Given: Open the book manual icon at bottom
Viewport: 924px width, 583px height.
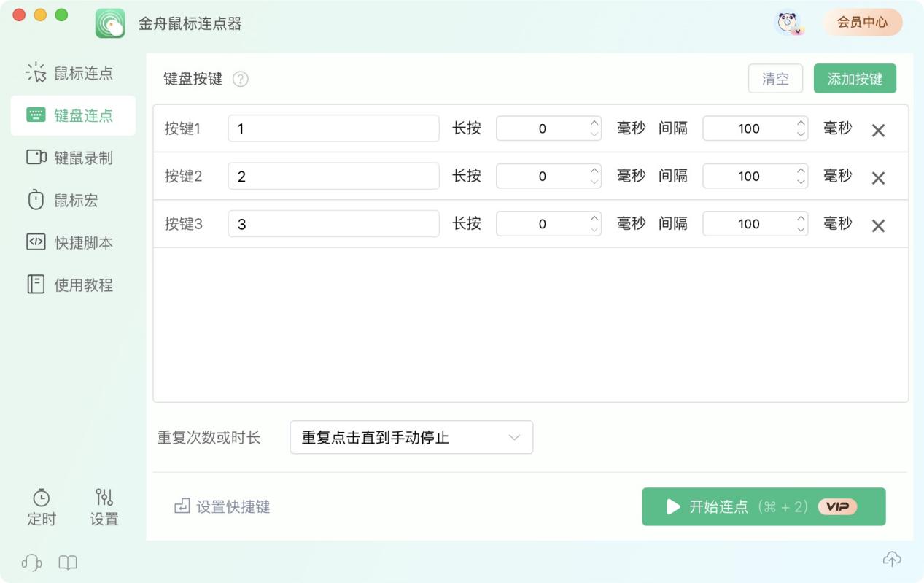Looking at the screenshot, I should (x=68, y=563).
